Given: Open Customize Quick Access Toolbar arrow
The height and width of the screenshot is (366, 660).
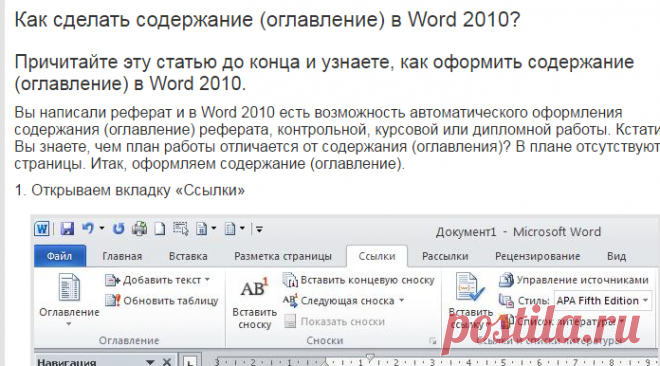Looking at the screenshot, I should (x=259, y=229).
